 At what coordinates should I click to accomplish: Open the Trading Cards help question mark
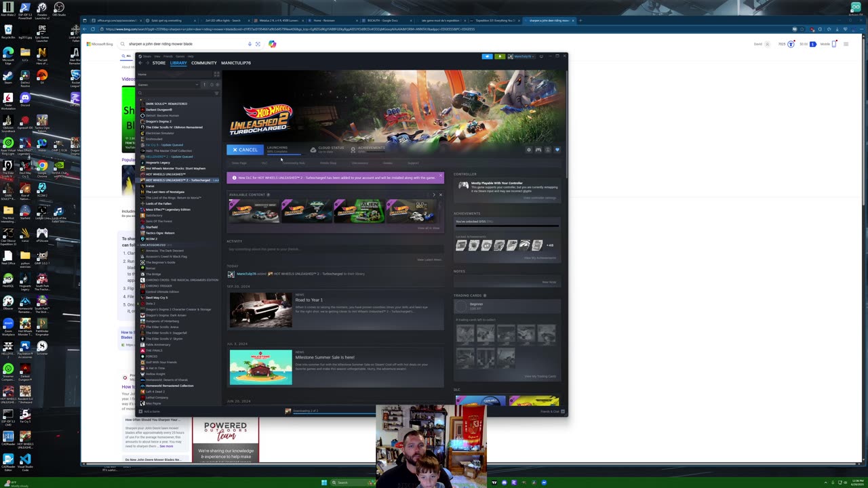(x=484, y=296)
